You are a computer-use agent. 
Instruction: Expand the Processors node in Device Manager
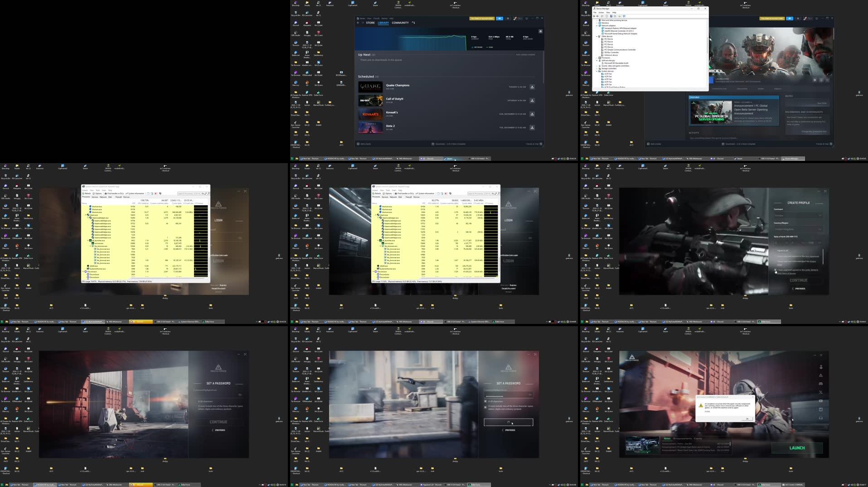pos(597,58)
